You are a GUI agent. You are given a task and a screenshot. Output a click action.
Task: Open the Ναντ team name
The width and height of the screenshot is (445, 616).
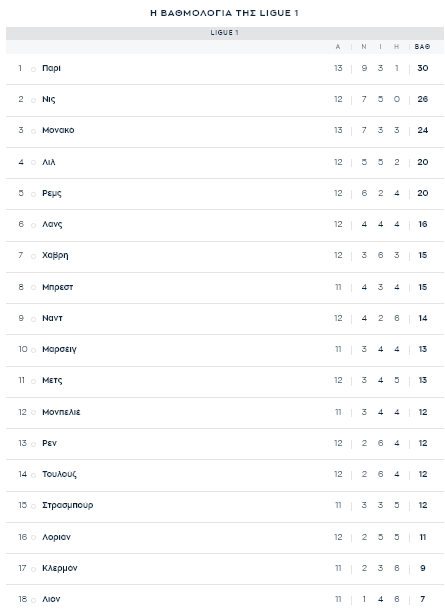point(52,318)
